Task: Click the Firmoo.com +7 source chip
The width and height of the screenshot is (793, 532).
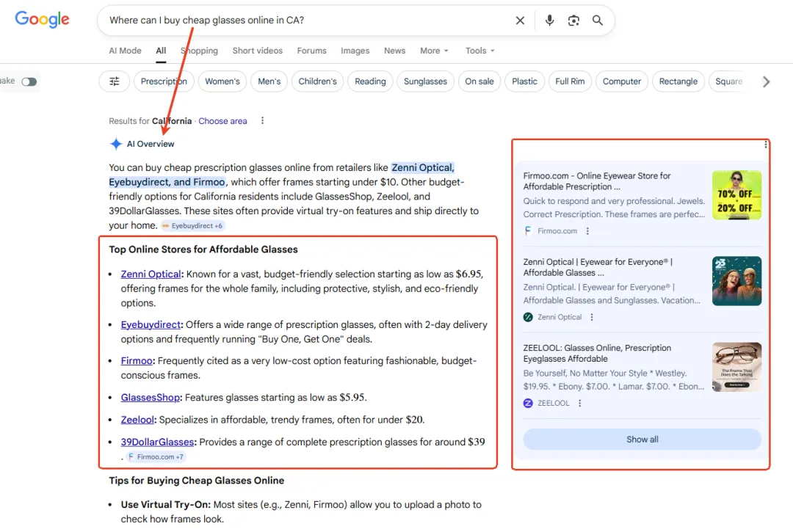Action: [x=156, y=456]
